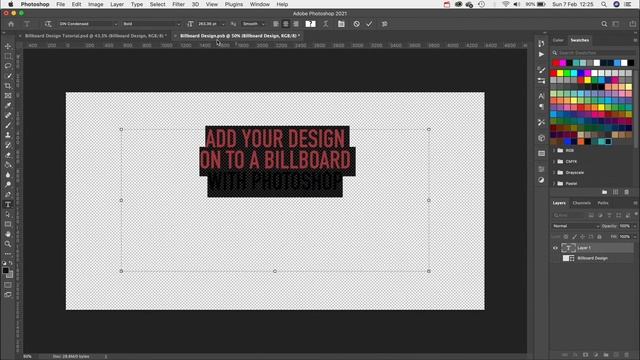
Task: Pick the yellow swatch in Swatches panel
Action: pos(560,73)
